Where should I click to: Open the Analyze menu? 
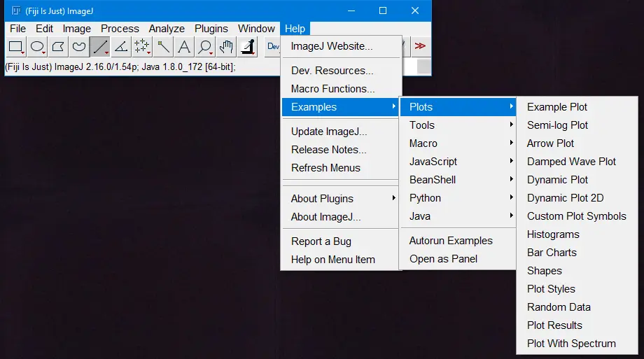pos(167,29)
